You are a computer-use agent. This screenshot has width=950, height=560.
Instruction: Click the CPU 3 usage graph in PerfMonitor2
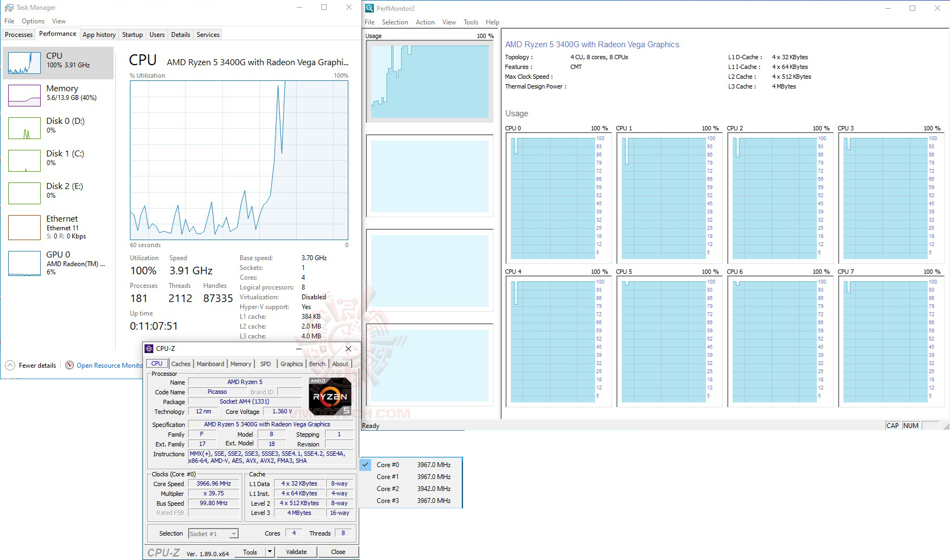coord(891,198)
